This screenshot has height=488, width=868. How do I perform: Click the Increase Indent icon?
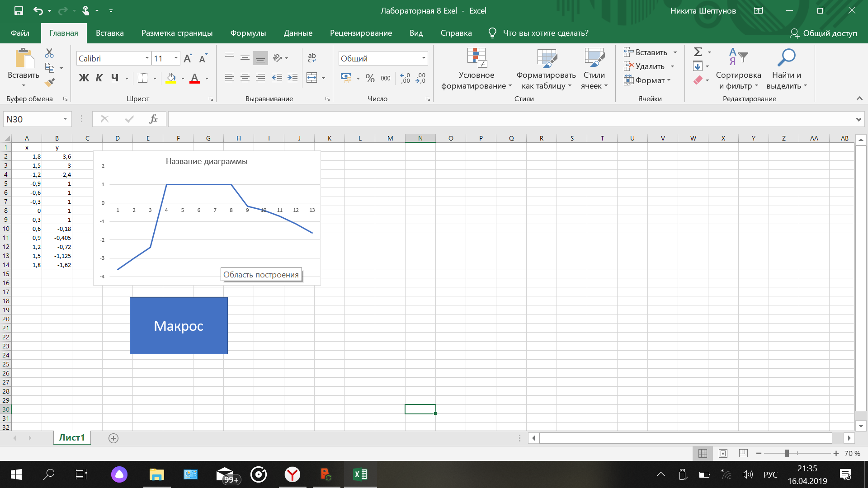292,78
